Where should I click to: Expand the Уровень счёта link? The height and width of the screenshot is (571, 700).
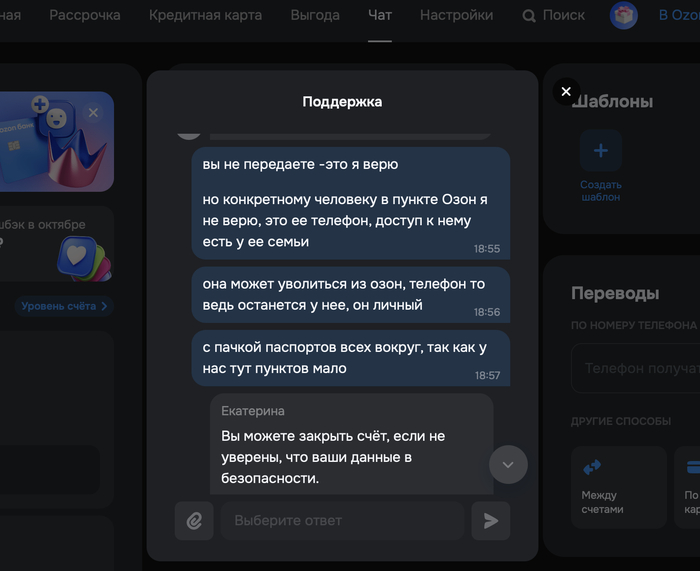(64, 306)
